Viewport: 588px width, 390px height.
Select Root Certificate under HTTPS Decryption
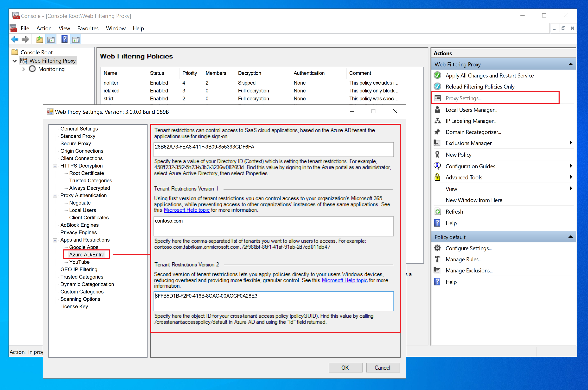pos(87,173)
